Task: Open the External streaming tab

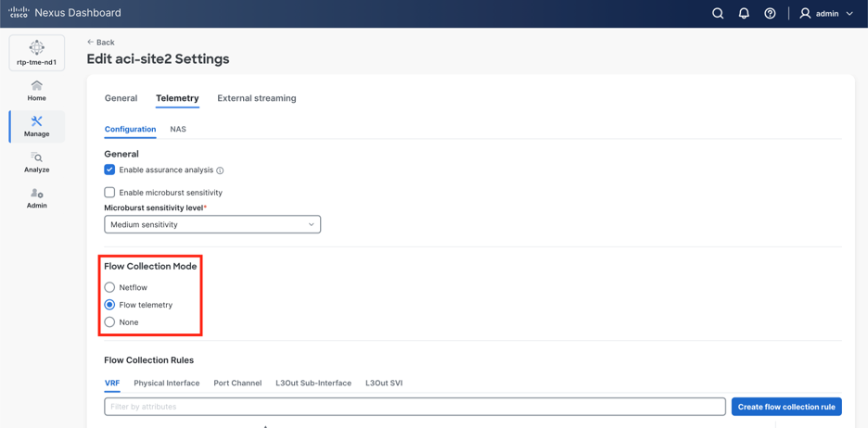Action: pos(257,98)
